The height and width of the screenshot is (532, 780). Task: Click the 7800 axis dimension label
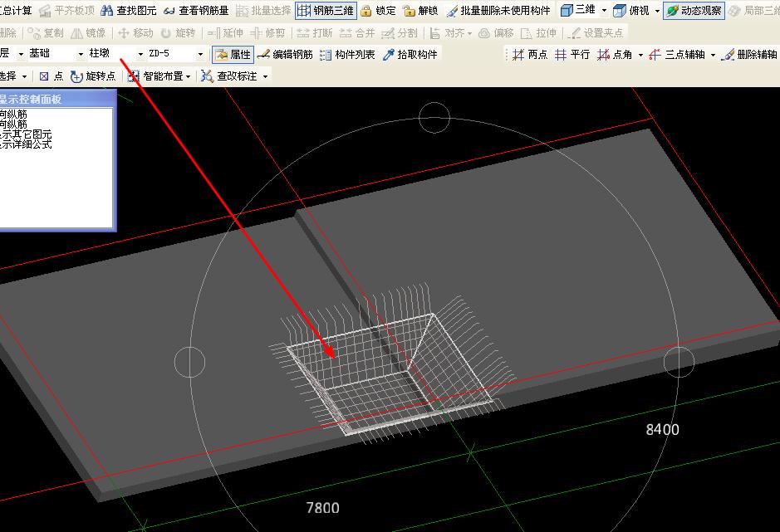click(323, 508)
